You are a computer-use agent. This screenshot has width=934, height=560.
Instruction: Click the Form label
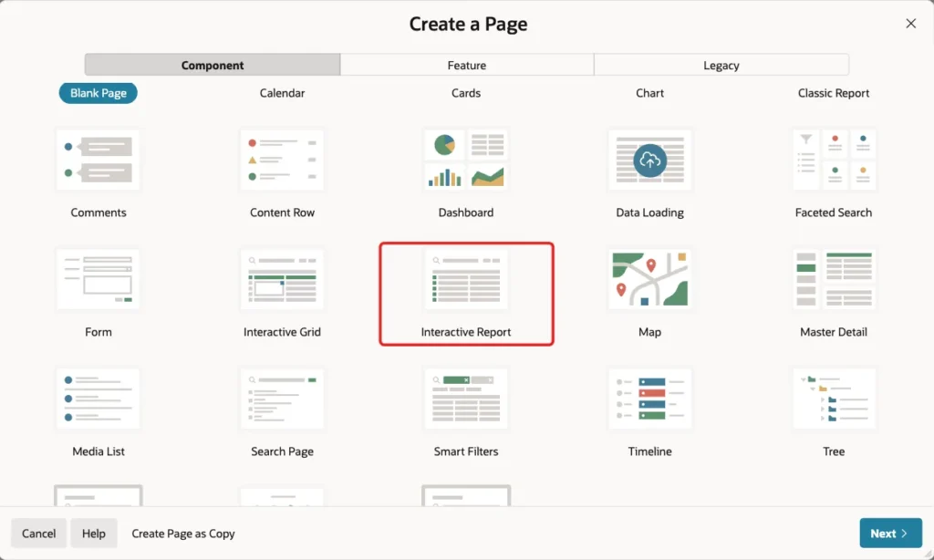coord(99,332)
